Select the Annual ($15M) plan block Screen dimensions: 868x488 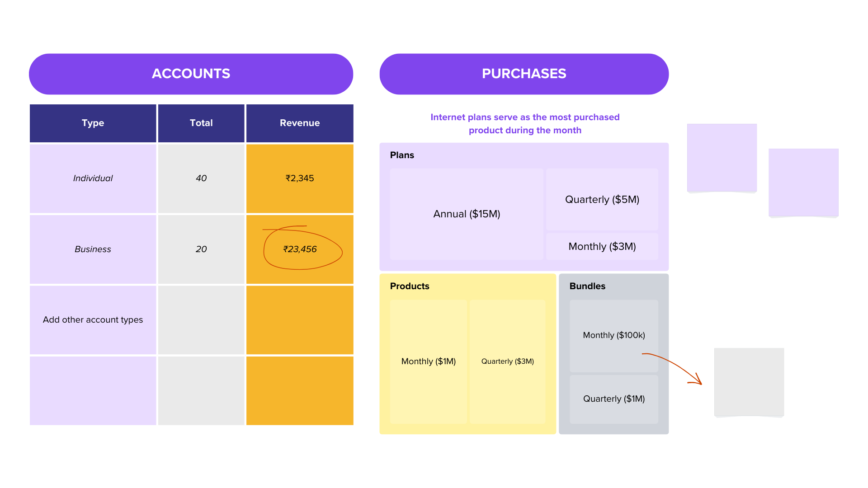[467, 214]
